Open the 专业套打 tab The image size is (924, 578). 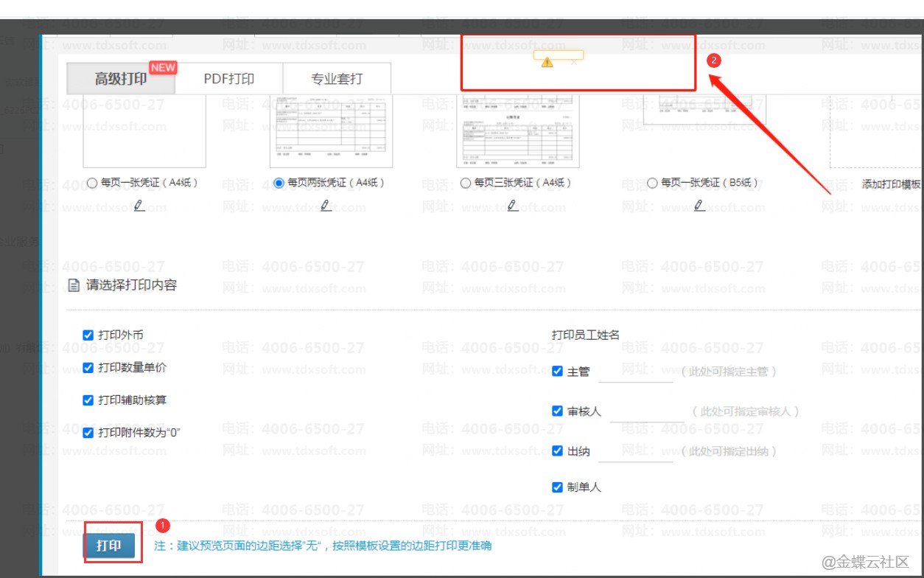(x=337, y=79)
